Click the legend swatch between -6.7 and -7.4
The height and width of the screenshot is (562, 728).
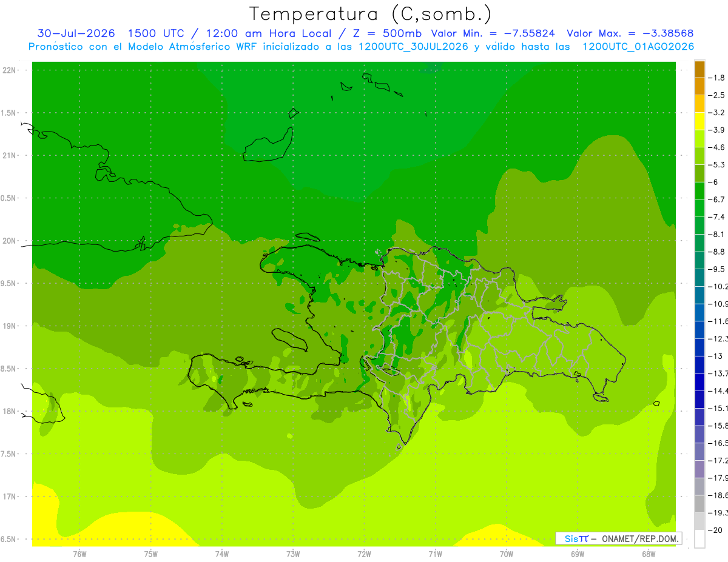699,208
